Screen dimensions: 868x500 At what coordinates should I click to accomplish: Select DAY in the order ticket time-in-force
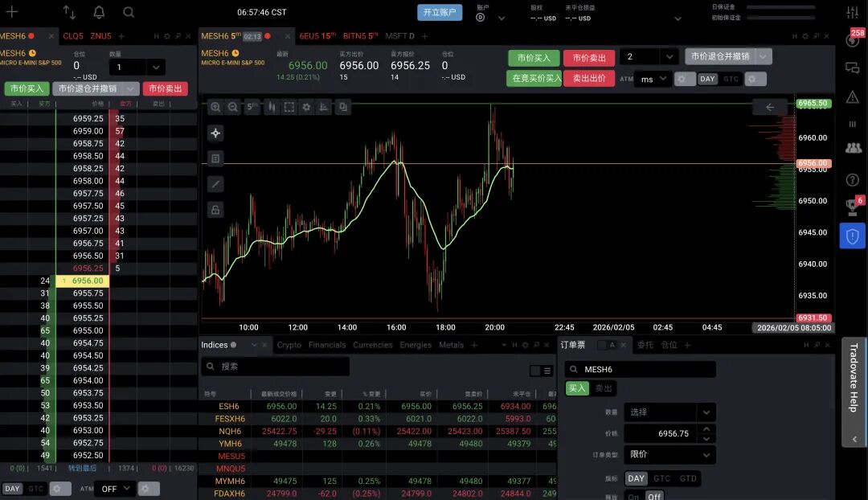pos(636,478)
